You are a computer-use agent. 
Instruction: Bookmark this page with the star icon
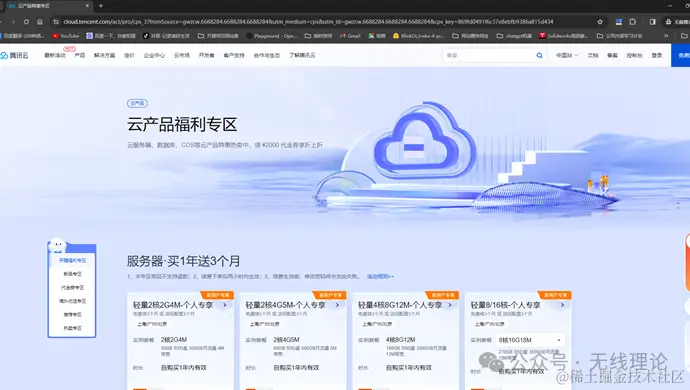(600, 22)
